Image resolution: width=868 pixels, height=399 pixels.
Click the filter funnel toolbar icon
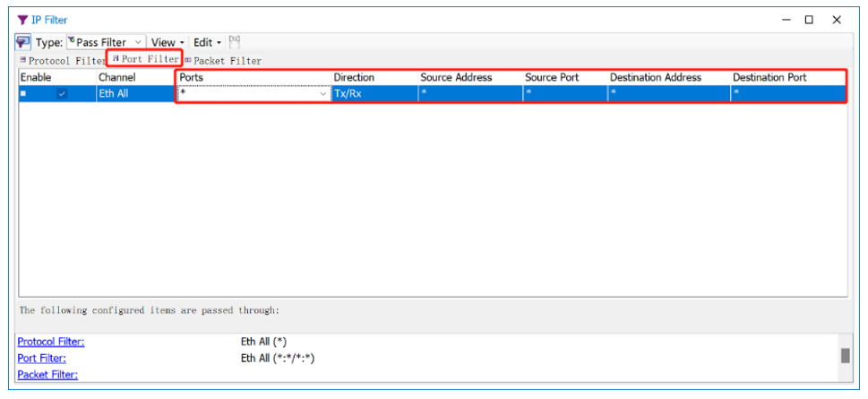point(23,42)
